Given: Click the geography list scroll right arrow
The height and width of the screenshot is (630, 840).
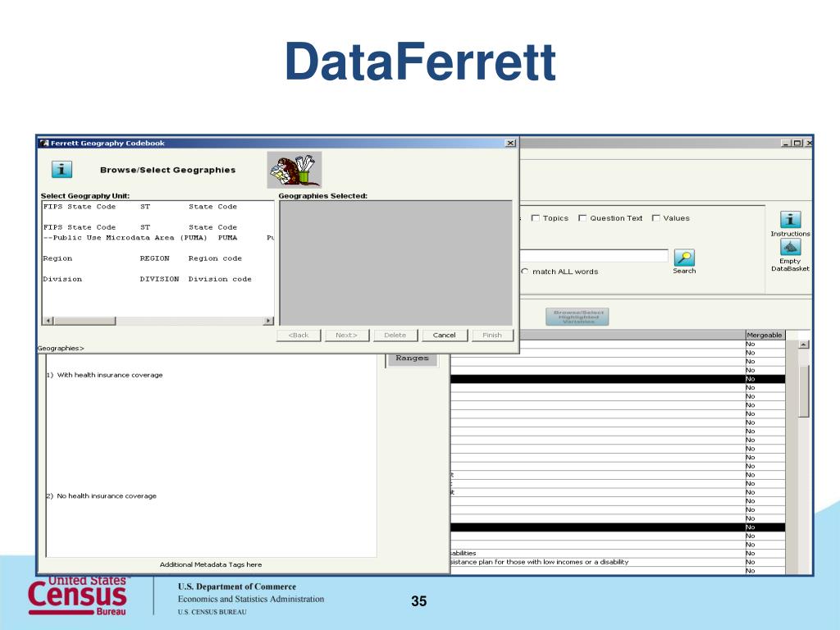Looking at the screenshot, I should click(x=268, y=321).
